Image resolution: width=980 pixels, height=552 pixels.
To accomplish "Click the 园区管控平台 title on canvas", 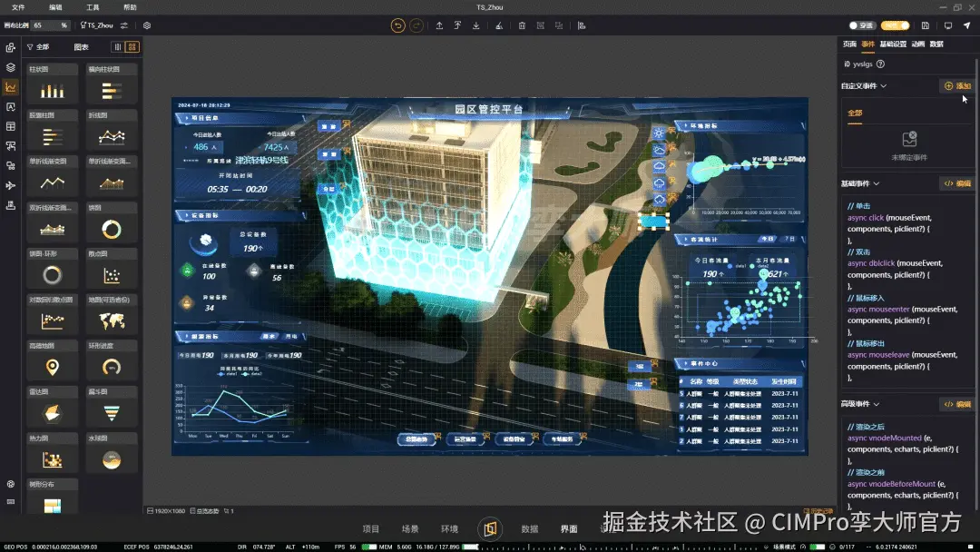I will [x=489, y=109].
